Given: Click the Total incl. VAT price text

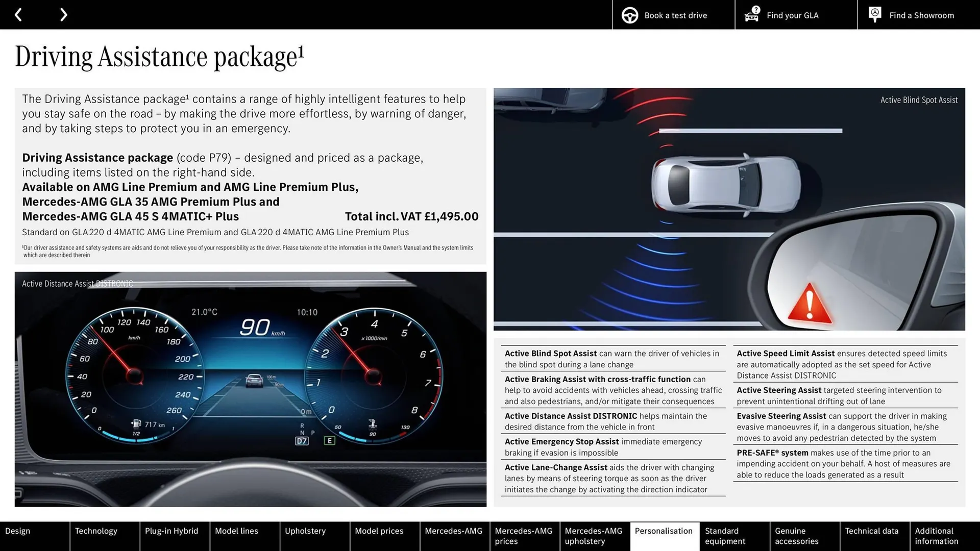Looking at the screenshot, I should pyautogui.click(x=411, y=216).
